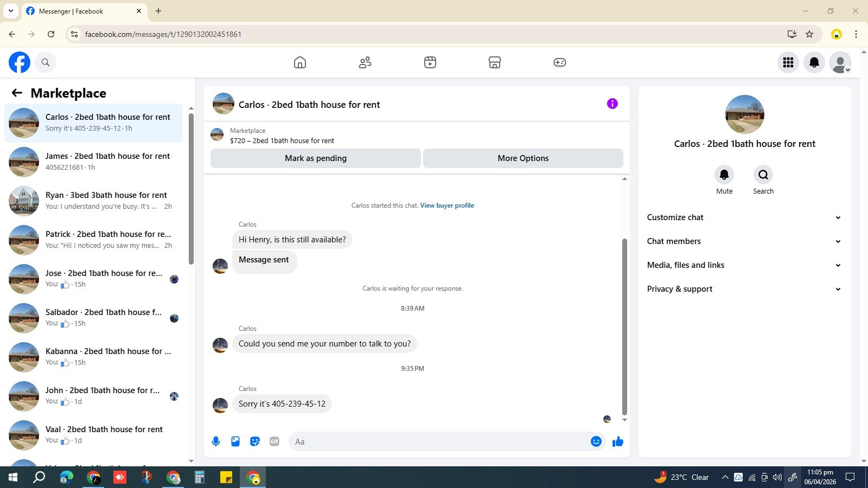Click the large listing photo in right panel
868x488 pixels.
tap(745, 114)
